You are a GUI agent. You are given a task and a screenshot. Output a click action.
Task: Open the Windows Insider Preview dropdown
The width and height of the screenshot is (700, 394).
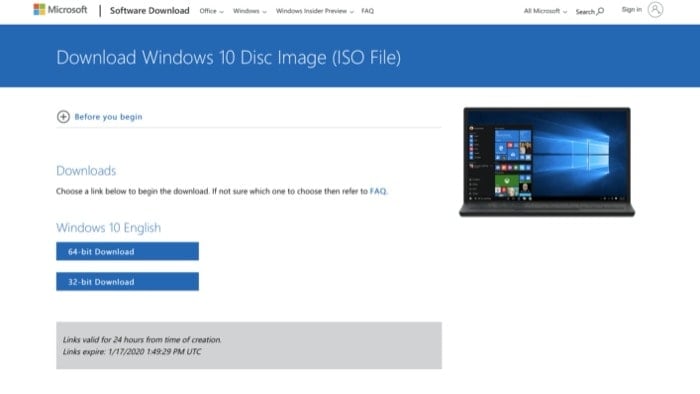315,11
